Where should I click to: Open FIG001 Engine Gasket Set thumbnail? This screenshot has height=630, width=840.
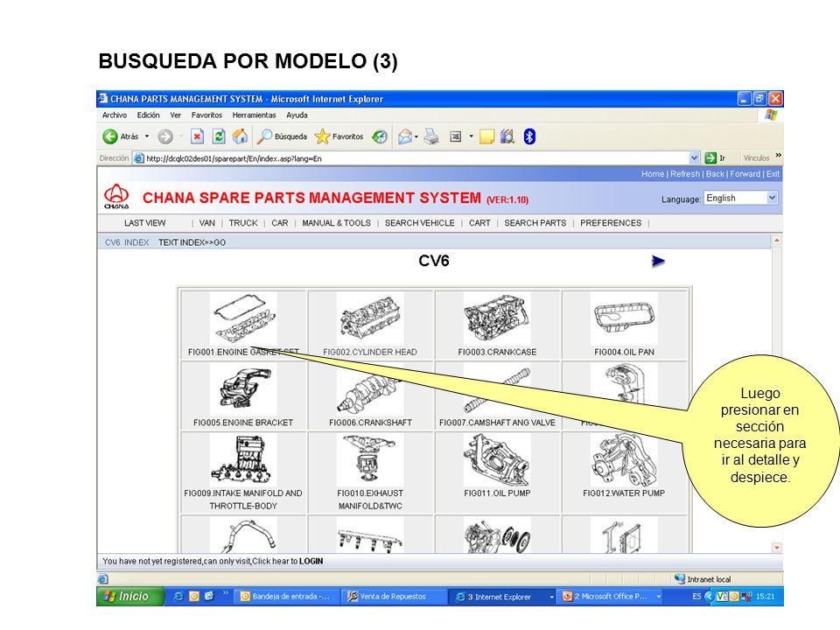point(243,319)
